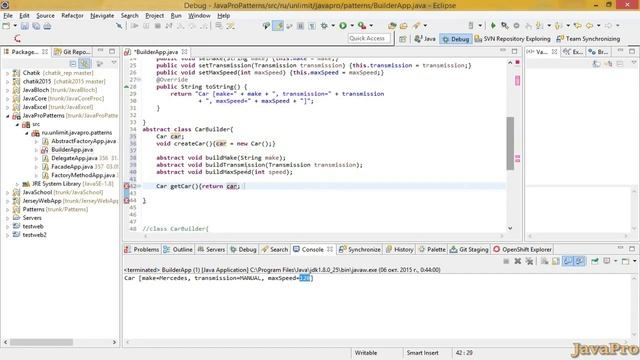The width and height of the screenshot is (640, 360).
Task: Click the Resume debug icon
Action: 134,26
